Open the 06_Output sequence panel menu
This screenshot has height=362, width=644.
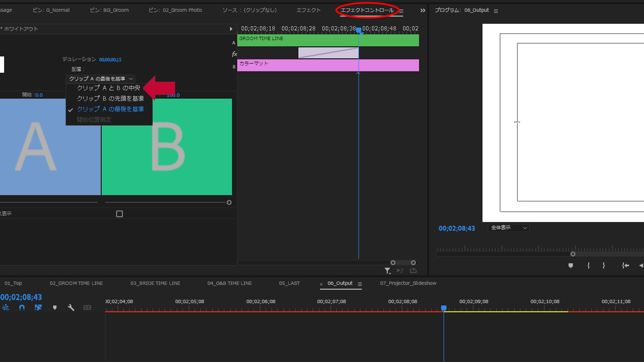click(x=360, y=284)
